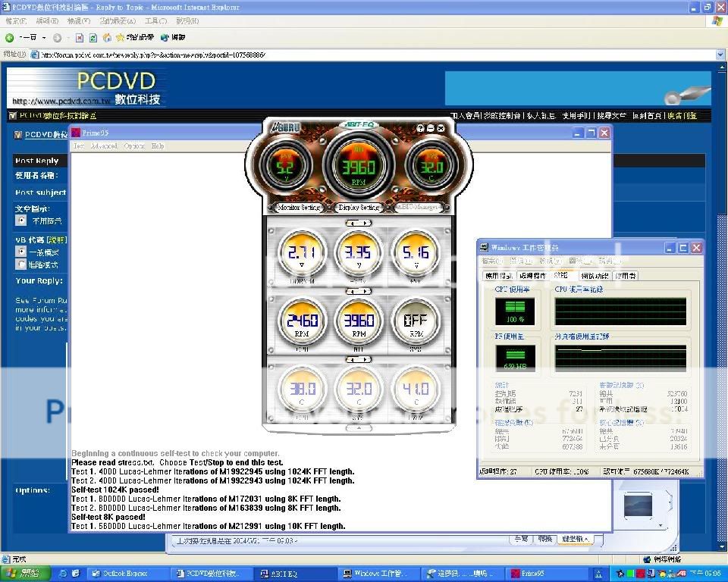Switch to ABIT EQ on the taskbar
Screen dimensions: 728x582
point(293,574)
